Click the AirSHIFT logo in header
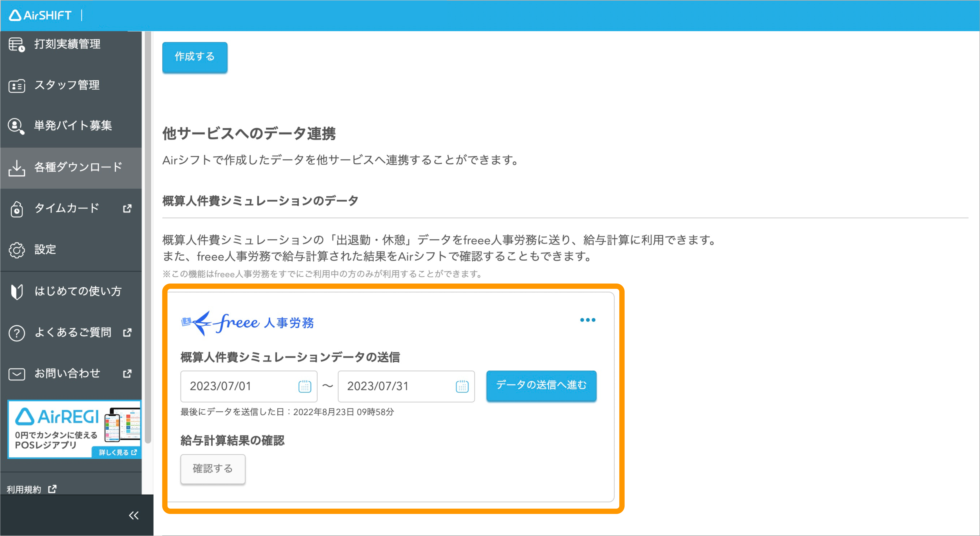Image resolution: width=980 pixels, height=536 pixels. [x=40, y=15]
